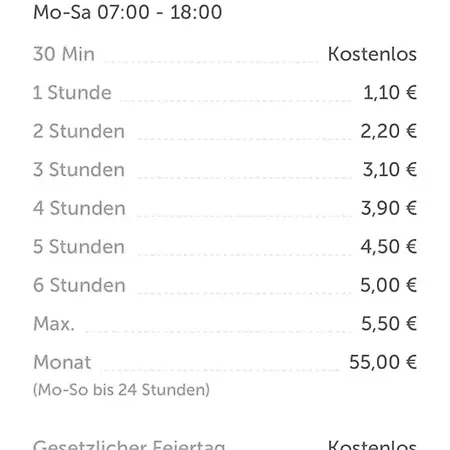
Task: Select the 5 Stunden row label
Action: (x=79, y=247)
